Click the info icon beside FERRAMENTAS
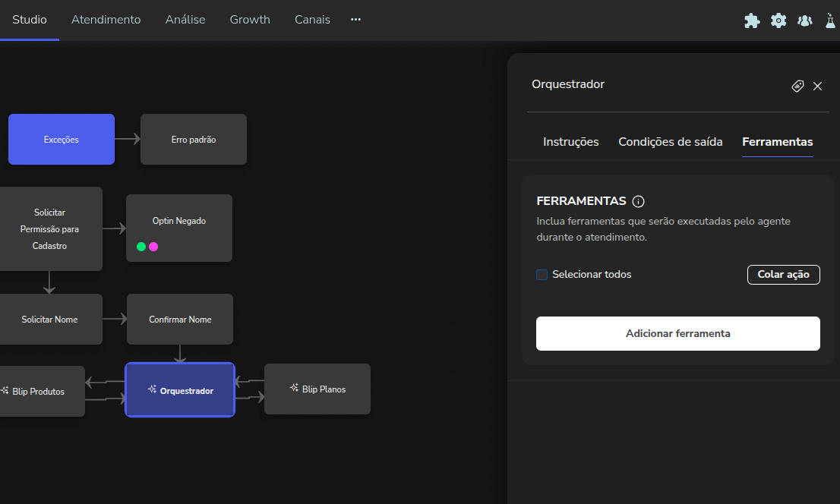 click(x=638, y=201)
